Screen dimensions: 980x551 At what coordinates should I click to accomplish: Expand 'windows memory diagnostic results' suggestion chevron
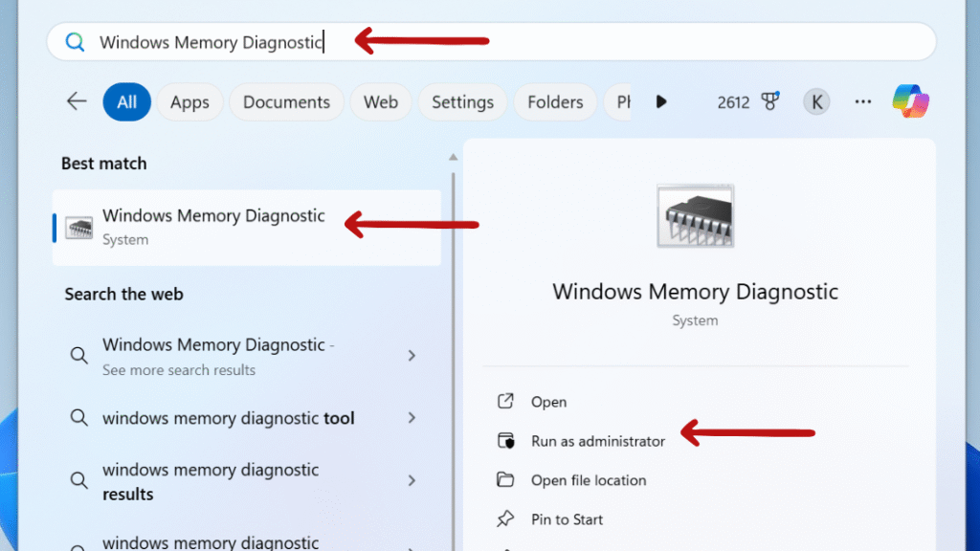coord(412,480)
